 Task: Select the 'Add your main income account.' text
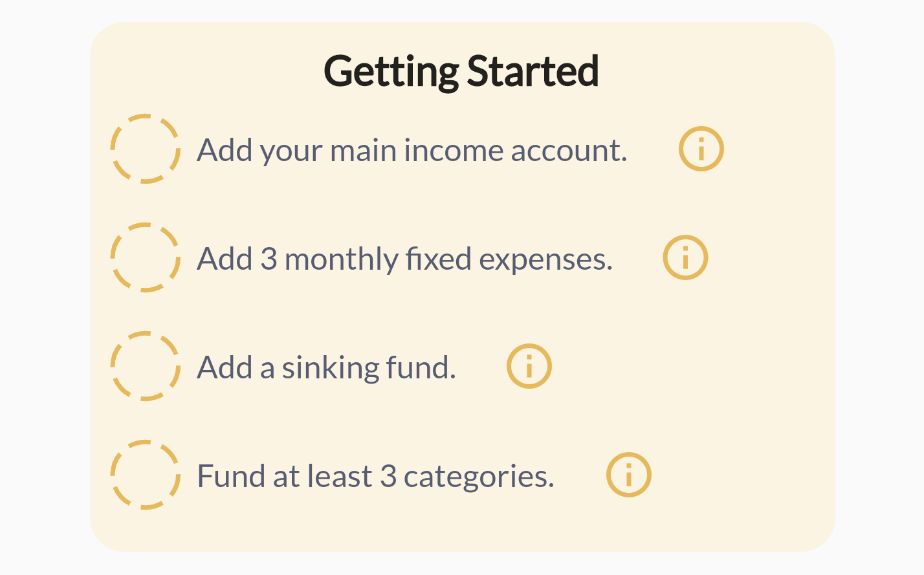tap(412, 151)
